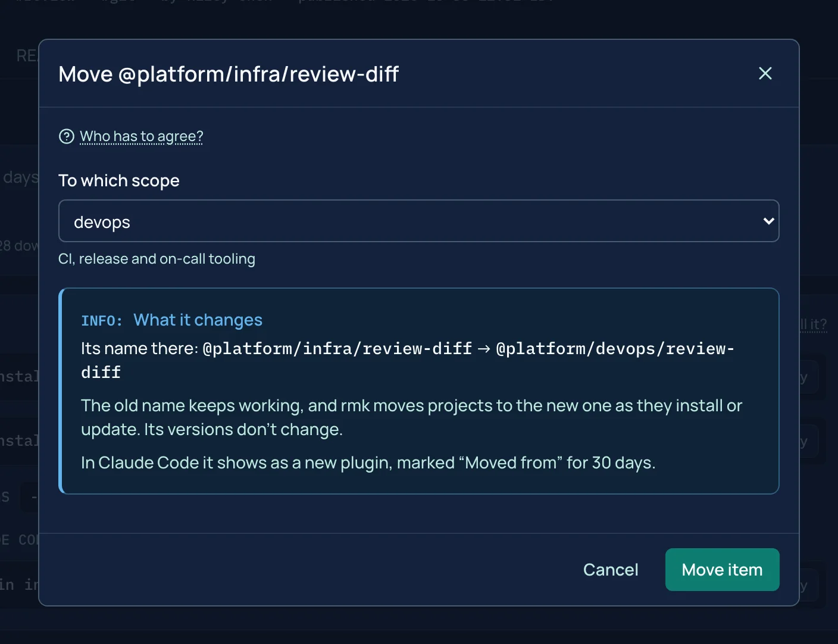
Task: Click the "In Claude Code it shows" sentence
Action: point(368,462)
